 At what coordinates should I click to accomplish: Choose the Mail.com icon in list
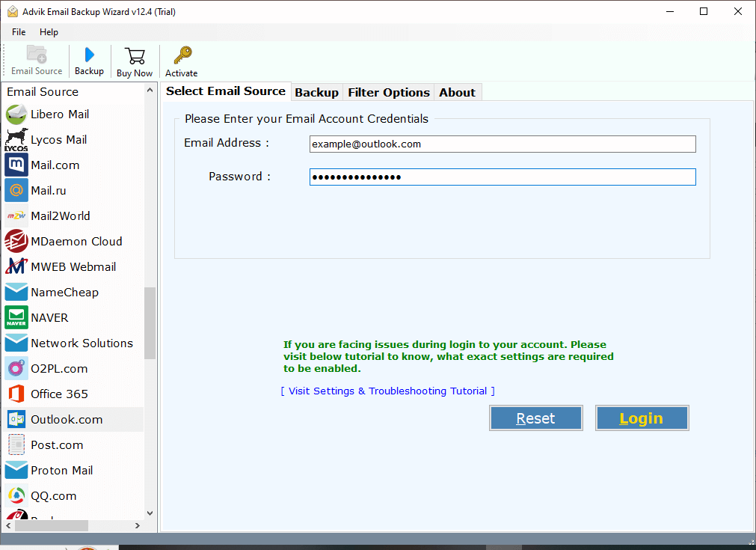click(16, 165)
